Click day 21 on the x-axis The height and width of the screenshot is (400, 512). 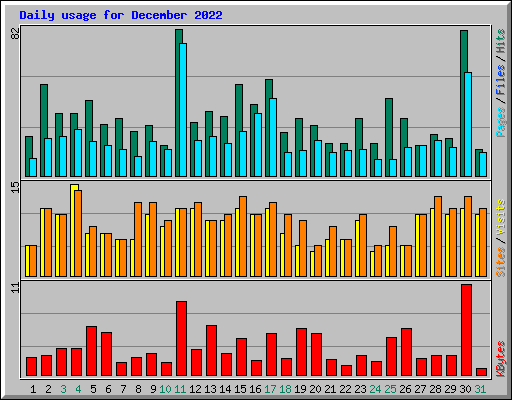[x=330, y=389]
